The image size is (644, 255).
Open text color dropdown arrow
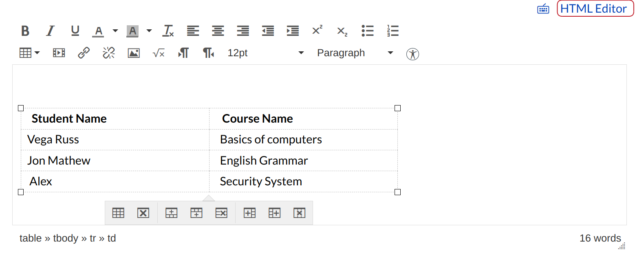(x=115, y=31)
